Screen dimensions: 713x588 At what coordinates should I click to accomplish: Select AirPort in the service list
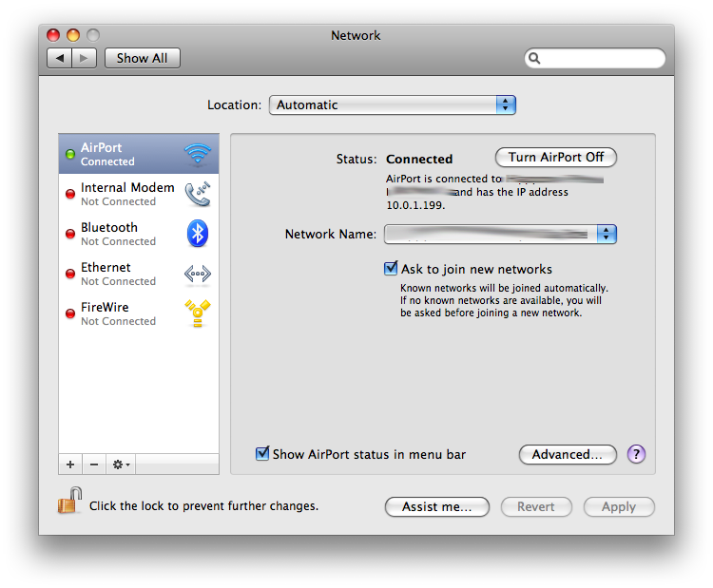click(139, 154)
